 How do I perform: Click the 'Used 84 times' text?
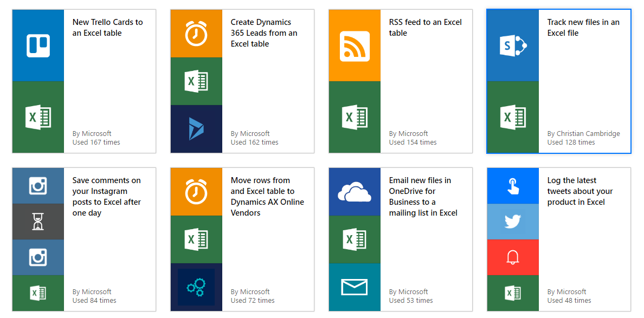[x=94, y=301]
